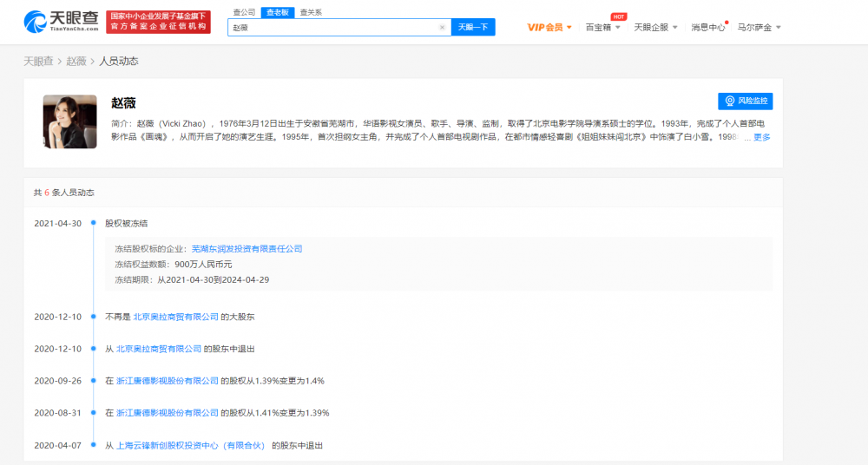
Task: Click the 共6条人员动态 header
Action: tap(63, 193)
